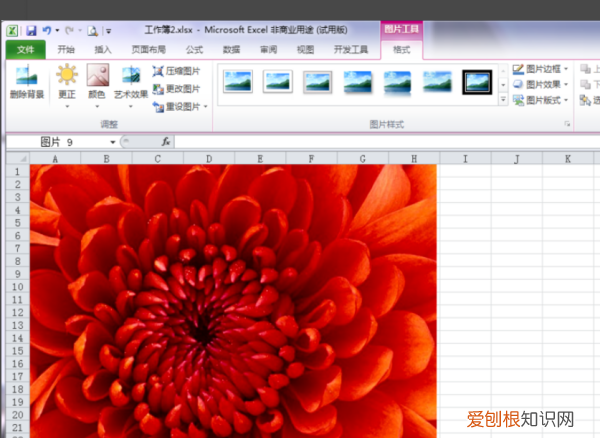Expand the picture styles gallery More arrow

[503, 100]
